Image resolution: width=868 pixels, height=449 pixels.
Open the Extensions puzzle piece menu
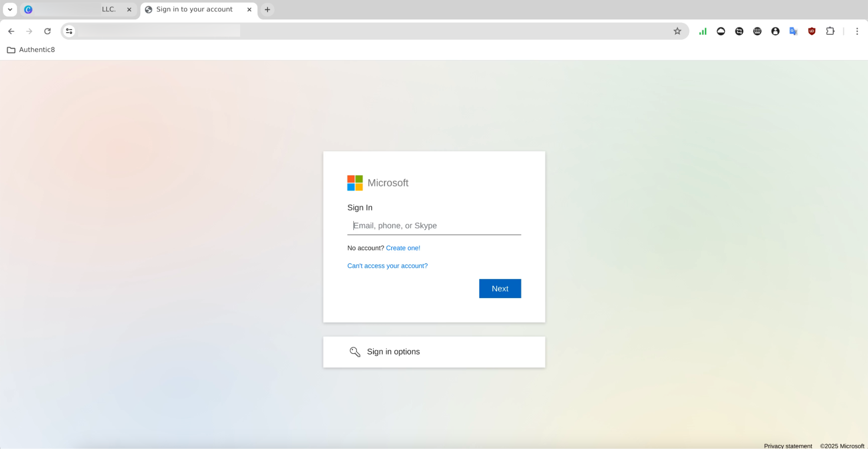point(830,31)
